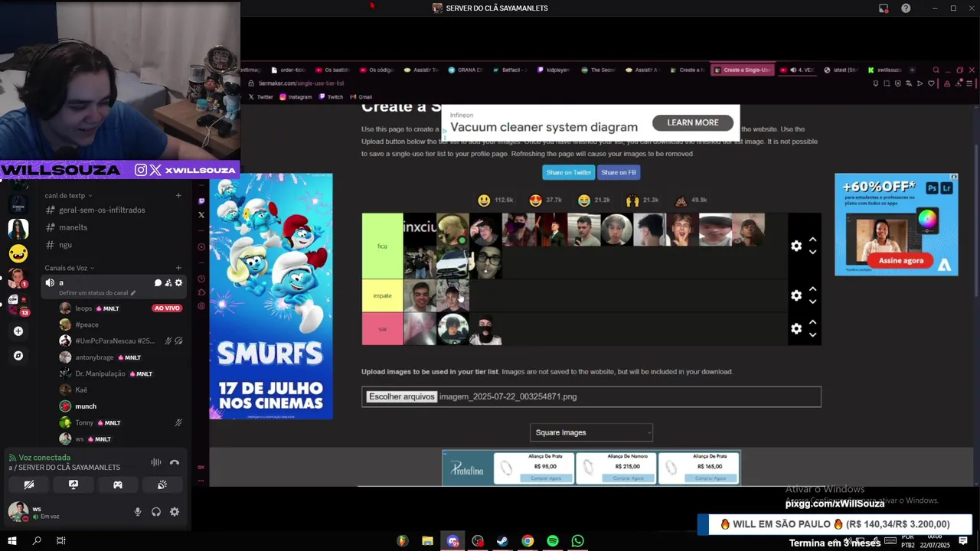The width and height of the screenshot is (980, 551).
Task: Open the Instagram bookmark in the browser bar
Action: click(296, 97)
